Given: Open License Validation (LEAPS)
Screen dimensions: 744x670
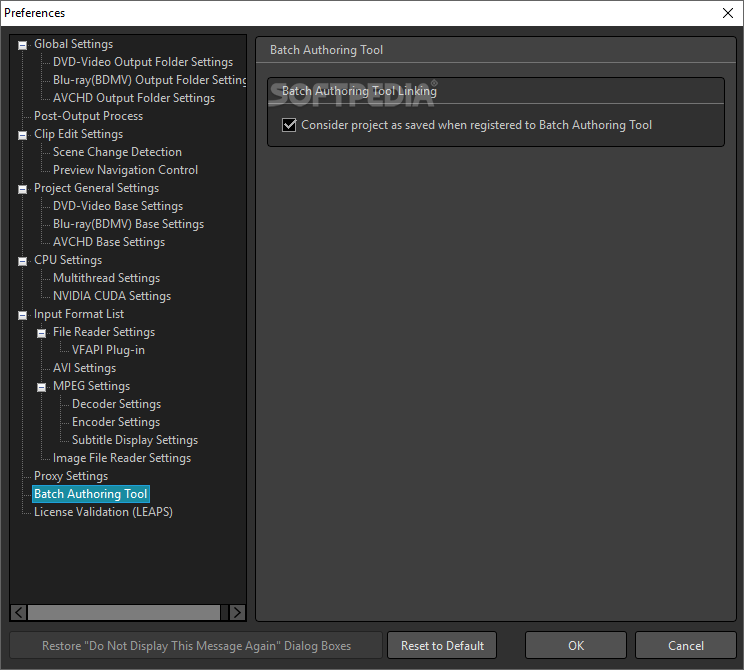Looking at the screenshot, I should (103, 513).
